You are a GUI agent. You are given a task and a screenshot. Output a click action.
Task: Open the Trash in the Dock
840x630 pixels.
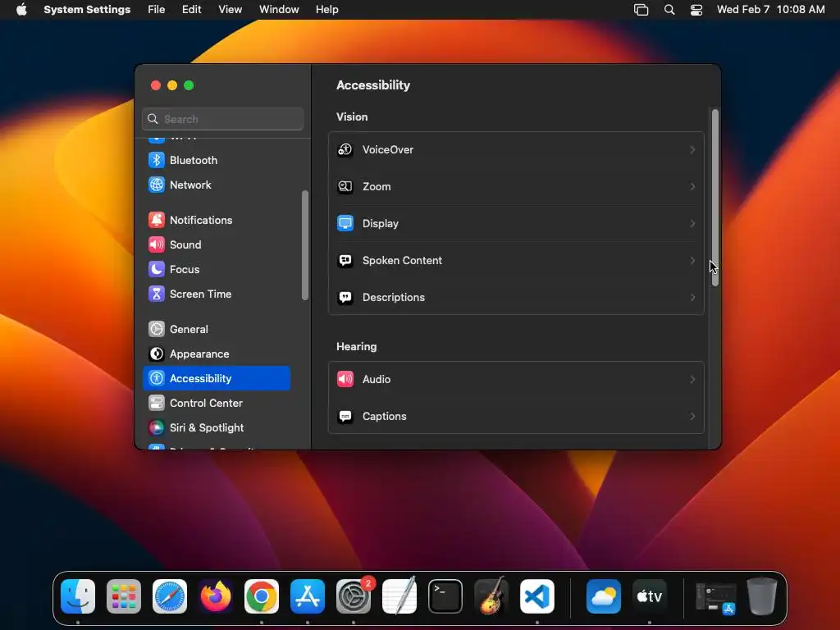coord(762,596)
